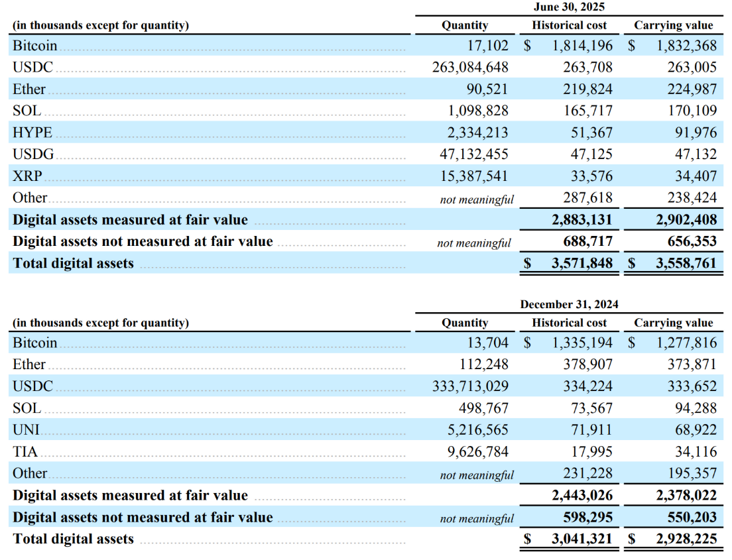Click HYPE historical cost 51,367
The height and width of the screenshot is (560, 732).
[591, 133]
